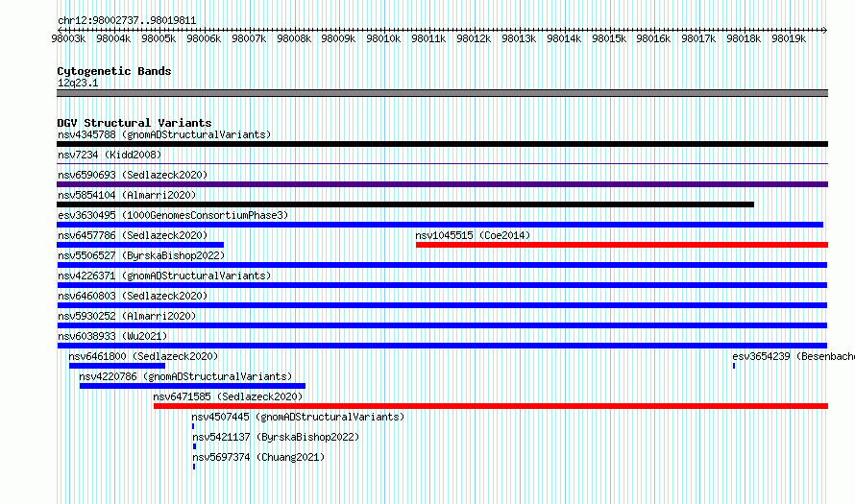The height and width of the screenshot is (504, 855).
Task: Click the 98017k ruler tick label
Action: 698,38
